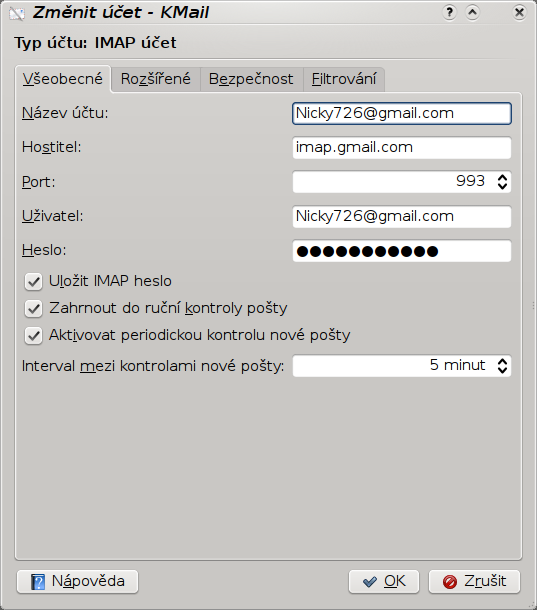Click the Nápověda help button
537x610 pixels.
point(77,582)
